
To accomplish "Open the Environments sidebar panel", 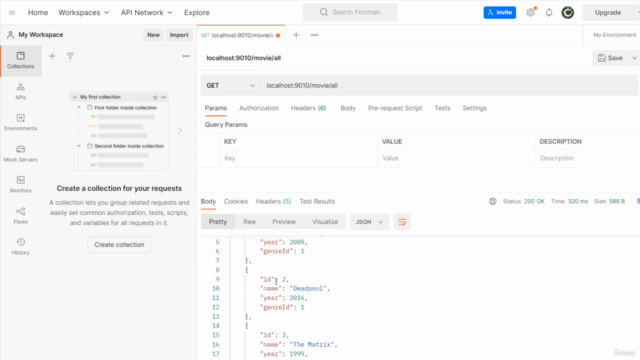I will (20, 122).
